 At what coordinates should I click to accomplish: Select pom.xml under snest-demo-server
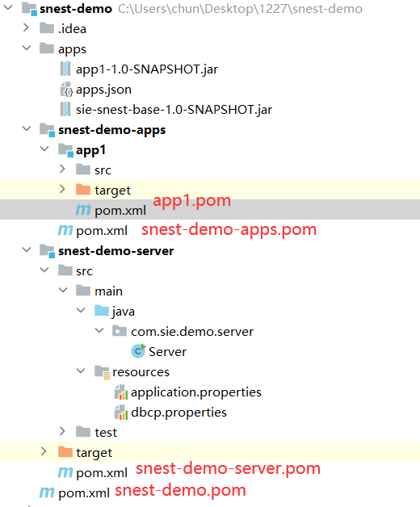[x=102, y=473]
